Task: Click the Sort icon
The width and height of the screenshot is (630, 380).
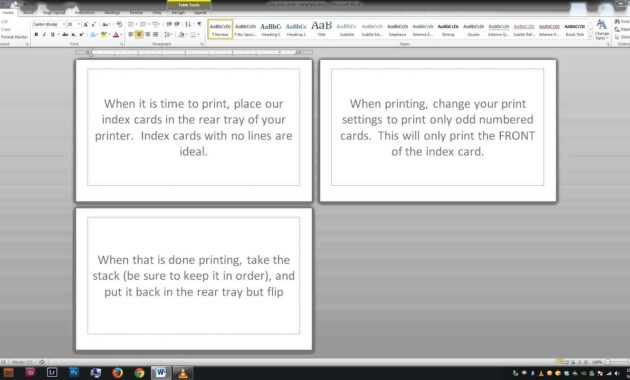Action: click(x=188, y=25)
